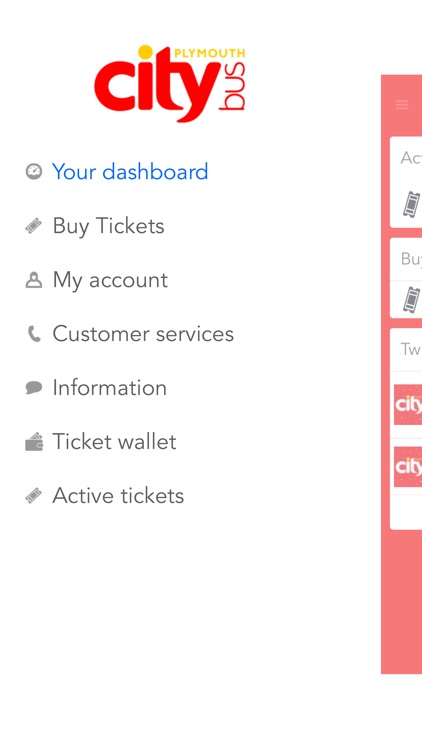Click the Plymouth Citybus logo
This screenshot has height=750, width=422.
170,84
